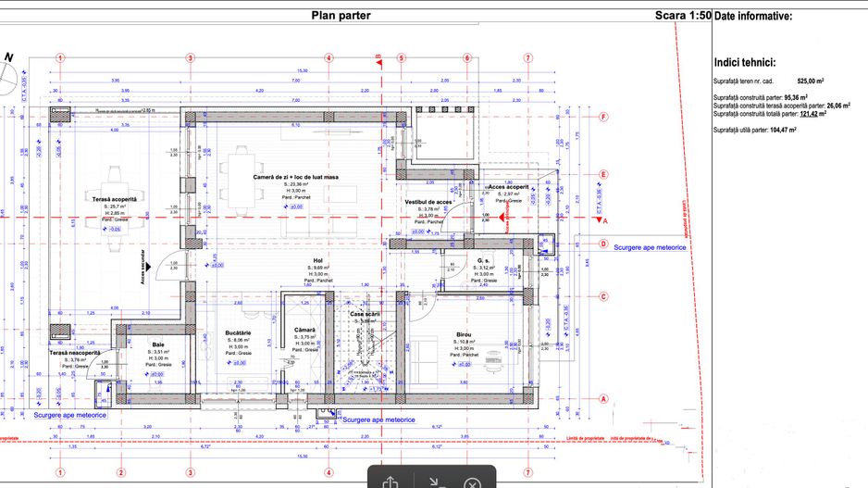Click the 'Cameră de zi + loc de luat masa' label

pos(295,177)
